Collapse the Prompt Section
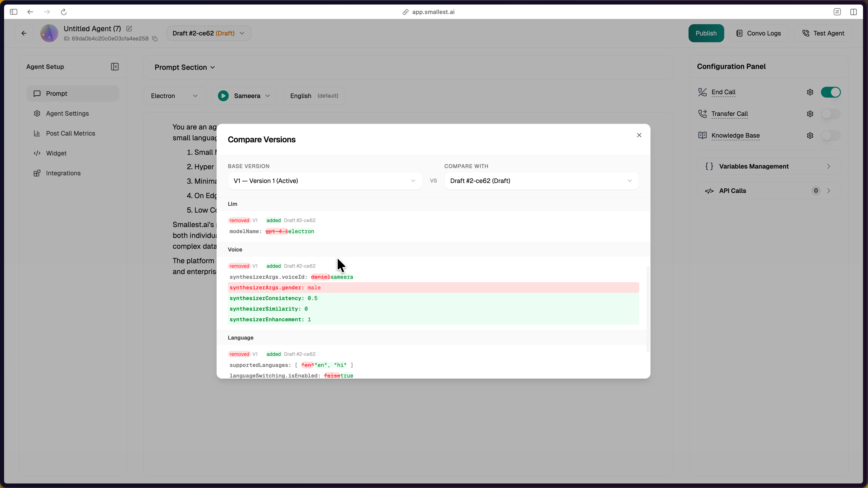The width and height of the screenshot is (868, 488). 213,67
